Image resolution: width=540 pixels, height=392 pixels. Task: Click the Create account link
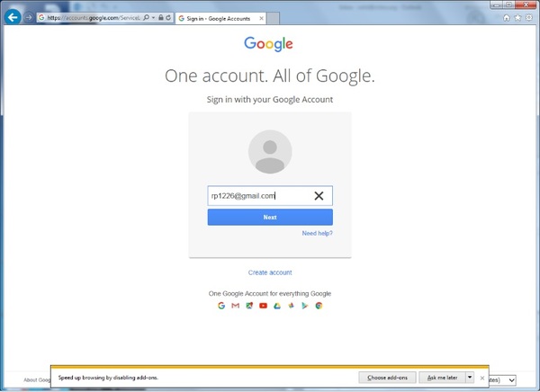tap(270, 272)
